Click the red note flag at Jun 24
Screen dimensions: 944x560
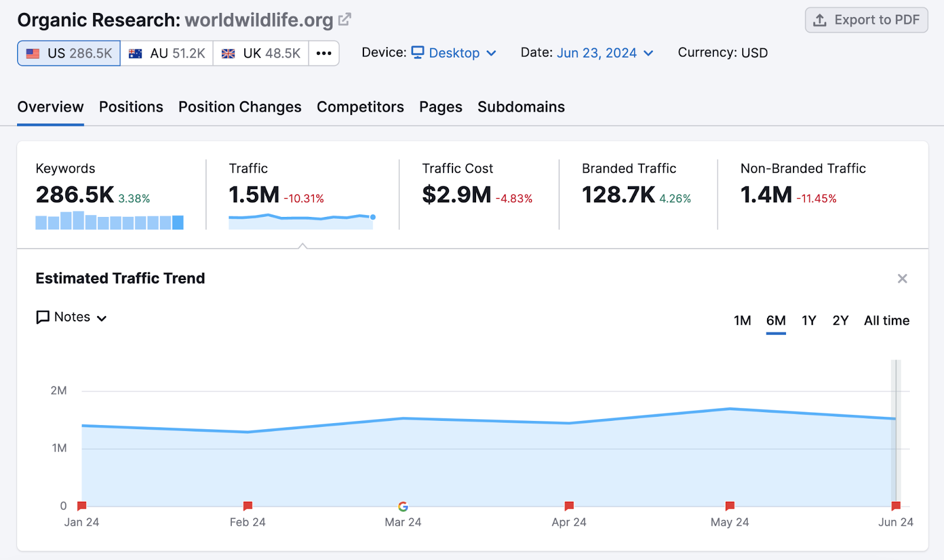[896, 506]
